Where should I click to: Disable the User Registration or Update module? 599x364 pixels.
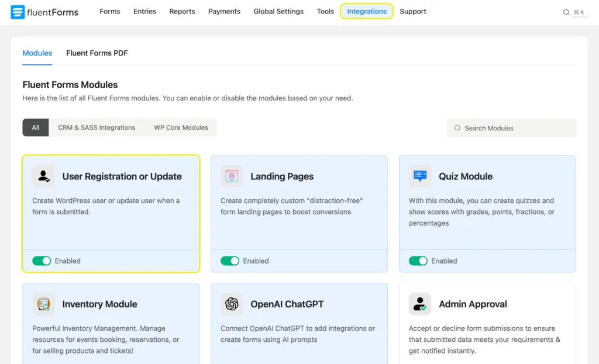click(42, 261)
